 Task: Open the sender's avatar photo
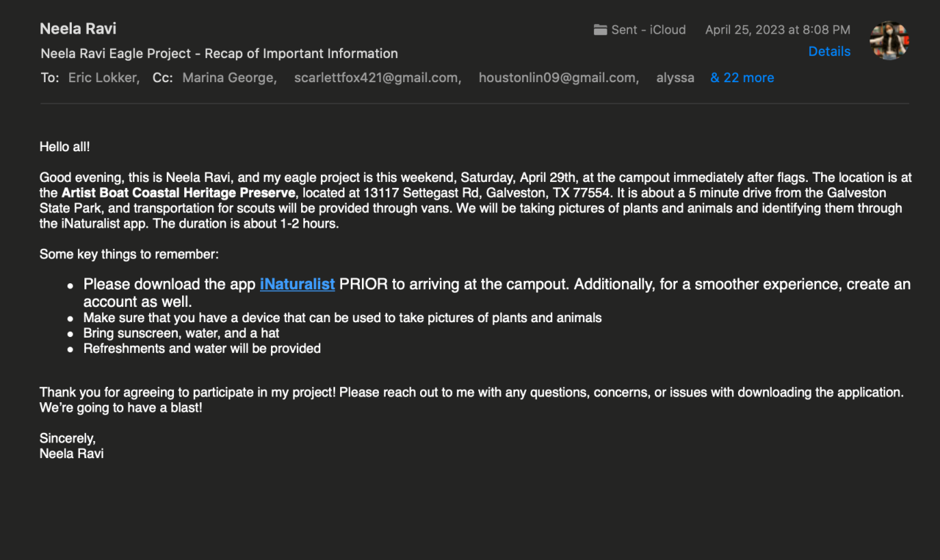tap(889, 40)
